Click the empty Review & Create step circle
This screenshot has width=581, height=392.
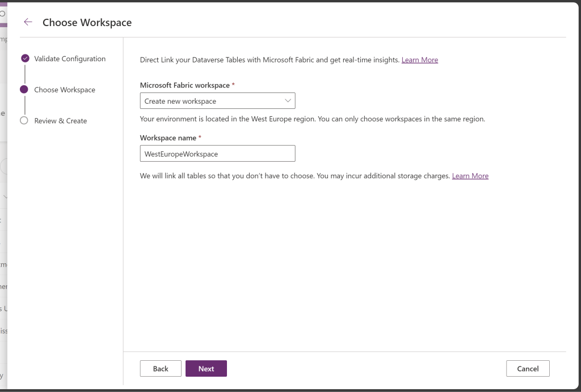pyautogui.click(x=24, y=120)
